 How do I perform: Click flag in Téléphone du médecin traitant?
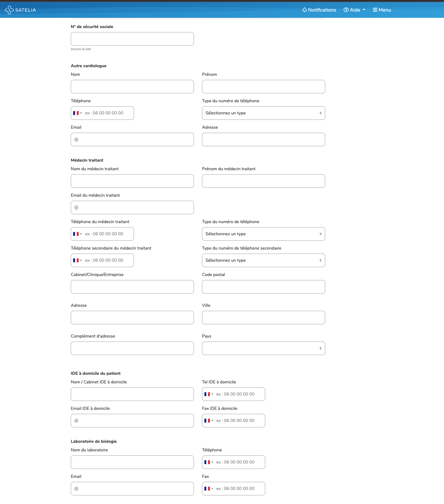click(x=76, y=234)
